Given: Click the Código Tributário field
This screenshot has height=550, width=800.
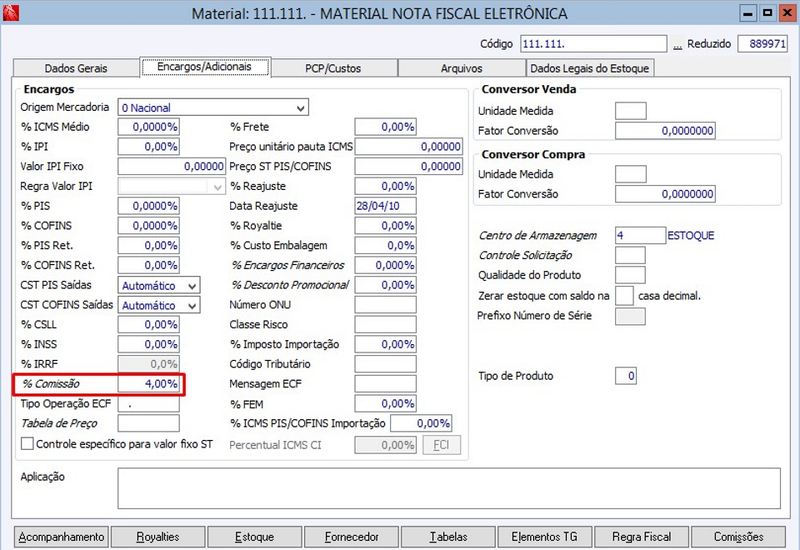Looking at the screenshot, I should [x=386, y=364].
